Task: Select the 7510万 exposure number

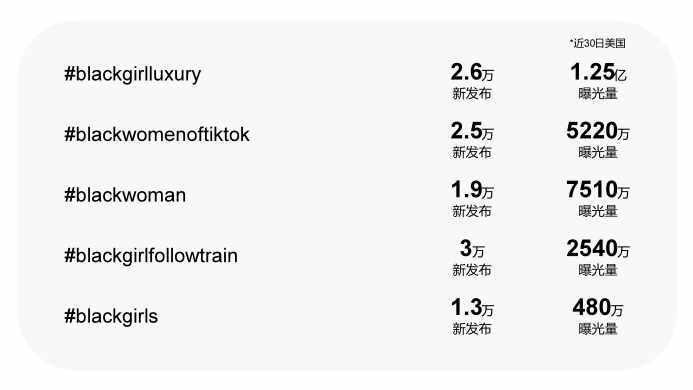Action: 598,190
